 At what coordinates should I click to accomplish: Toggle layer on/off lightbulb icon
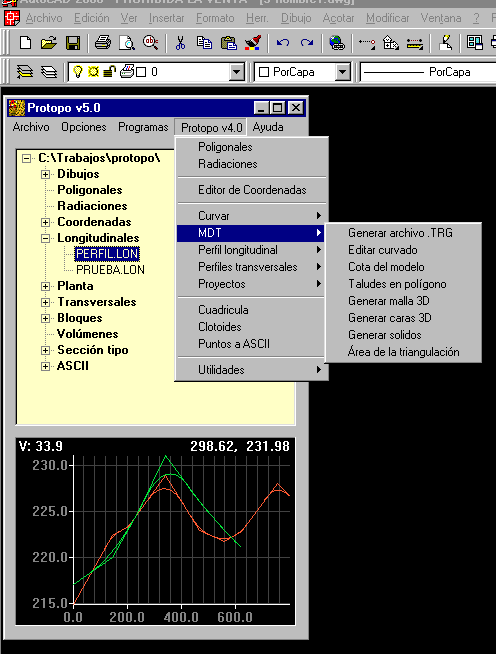78,71
